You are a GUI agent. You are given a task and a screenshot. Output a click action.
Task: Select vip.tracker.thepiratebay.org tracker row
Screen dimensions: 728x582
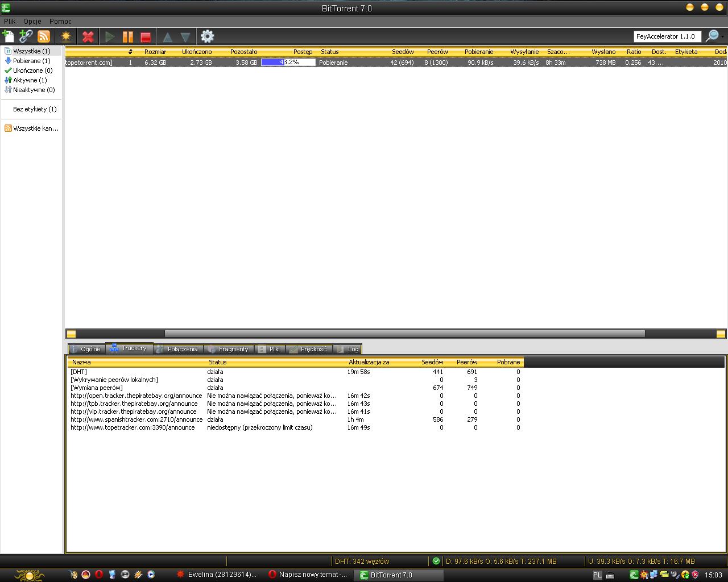(x=295, y=411)
